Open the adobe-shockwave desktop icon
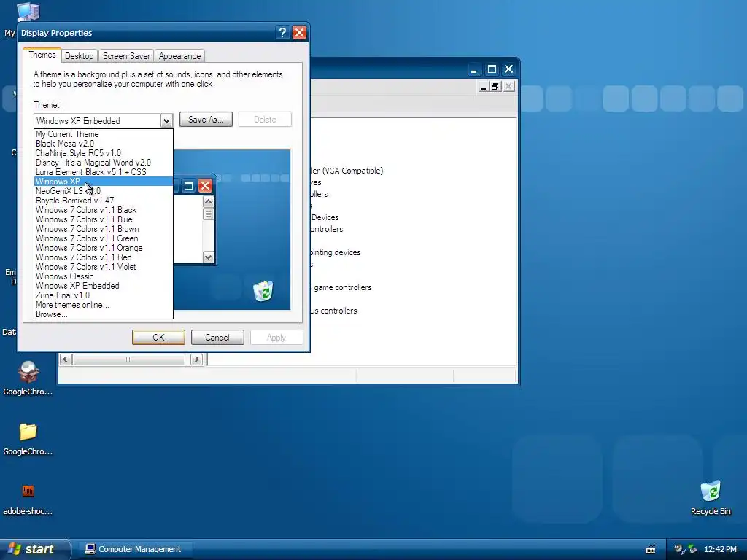Viewport: 747px width, 560px height. click(x=28, y=491)
